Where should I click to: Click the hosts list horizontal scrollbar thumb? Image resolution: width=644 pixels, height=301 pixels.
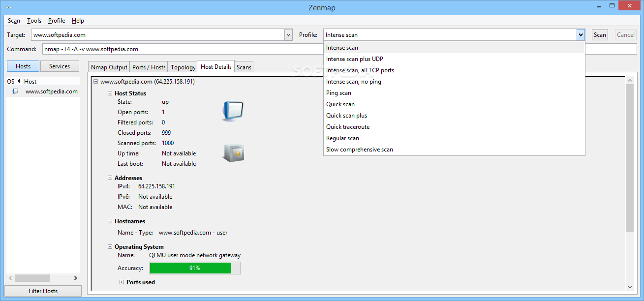point(32,278)
